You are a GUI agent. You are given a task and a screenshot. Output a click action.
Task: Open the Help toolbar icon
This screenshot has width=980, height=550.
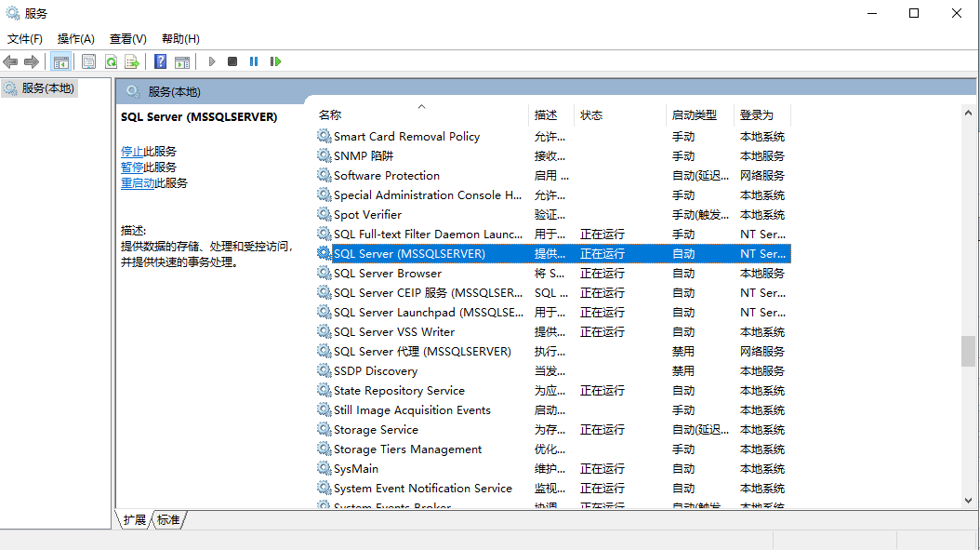[160, 61]
